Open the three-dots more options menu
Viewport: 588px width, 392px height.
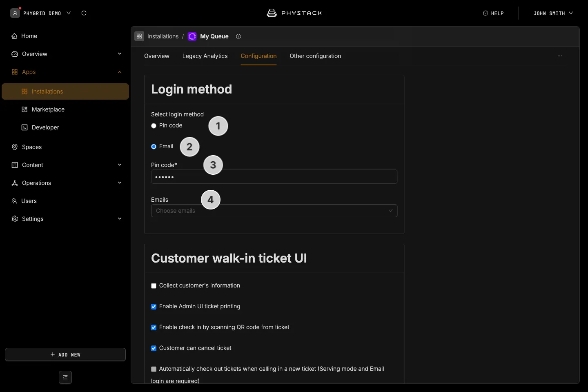(560, 56)
